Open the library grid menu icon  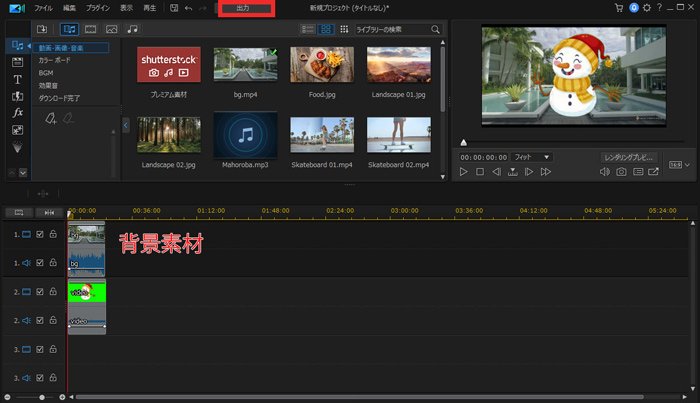click(x=344, y=29)
